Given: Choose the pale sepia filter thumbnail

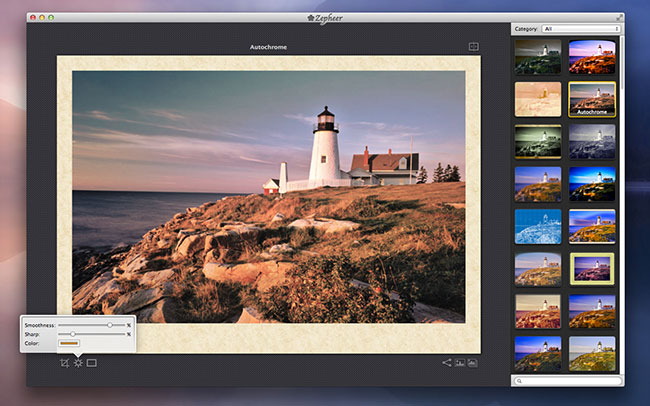Looking at the screenshot, I should (537, 98).
